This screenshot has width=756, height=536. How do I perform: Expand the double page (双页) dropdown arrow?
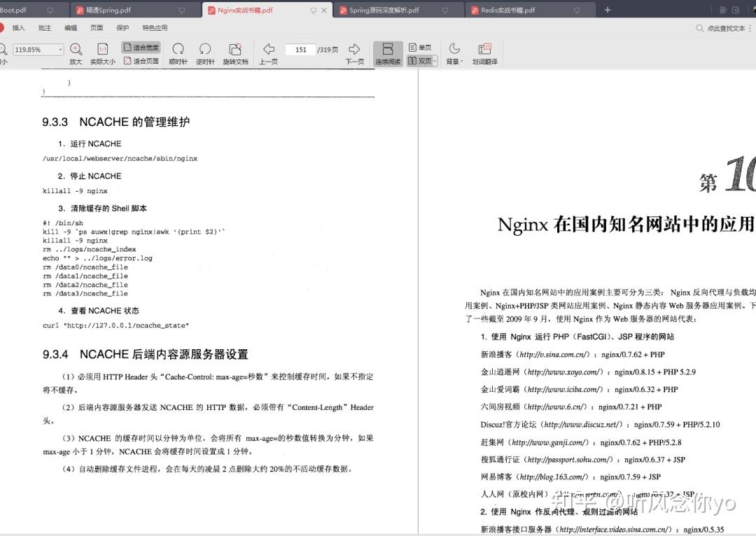click(435, 61)
